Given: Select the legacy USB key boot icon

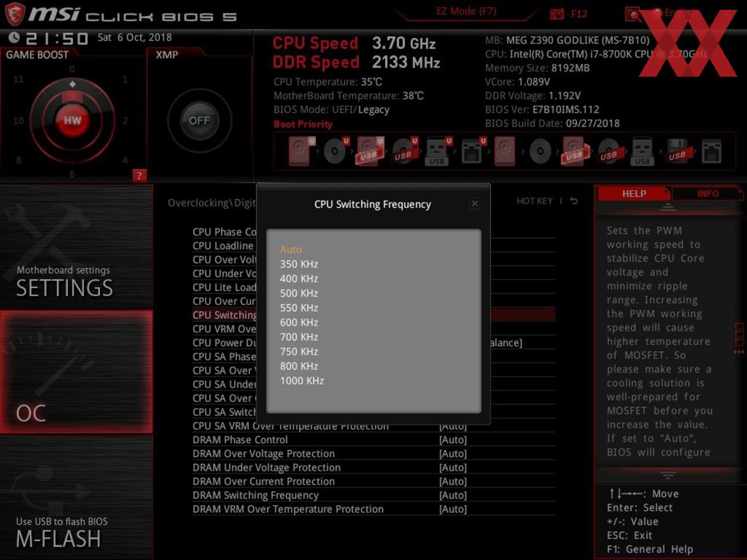Looking at the screenshot, I should (x=642, y=151).
